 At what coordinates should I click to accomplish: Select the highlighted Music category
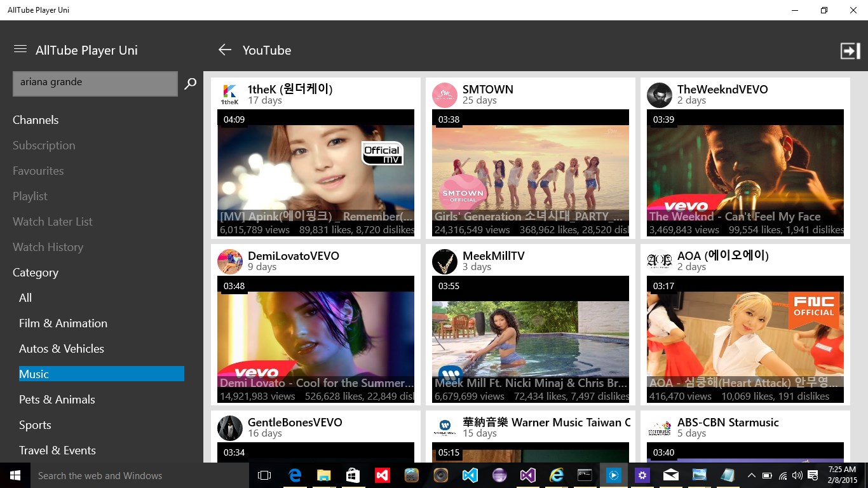tap(102, 374)
